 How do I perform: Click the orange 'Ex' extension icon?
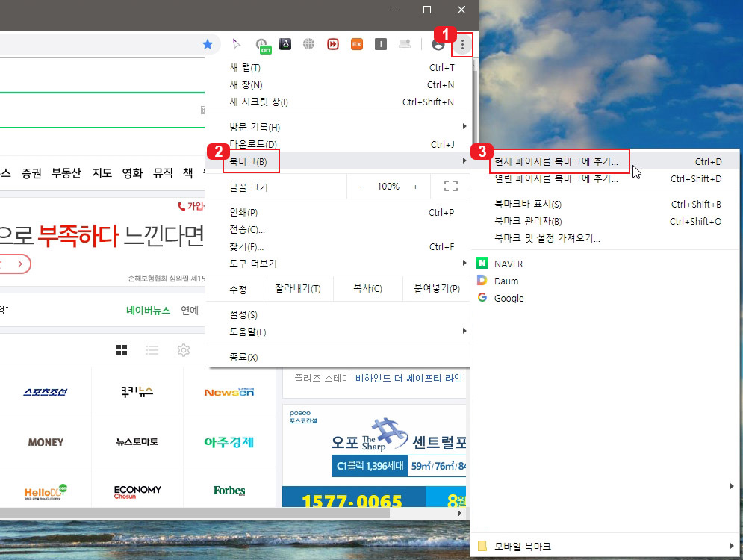coord(357,44)
